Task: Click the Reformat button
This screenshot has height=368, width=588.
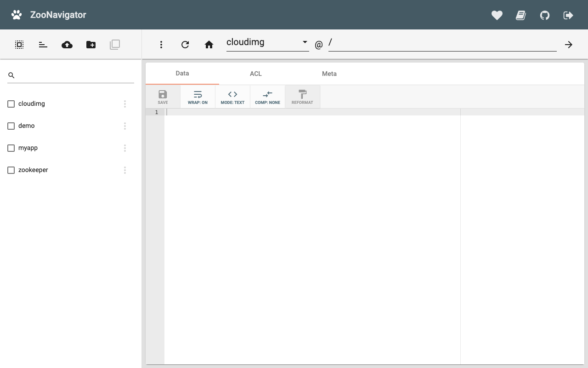Action: (303, 97)
